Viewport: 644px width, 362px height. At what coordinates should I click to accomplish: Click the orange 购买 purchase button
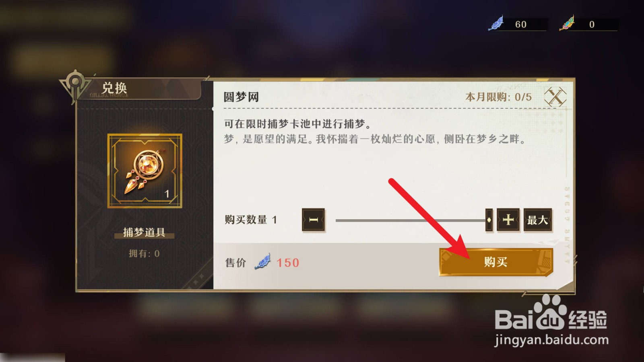click(496, 262)
